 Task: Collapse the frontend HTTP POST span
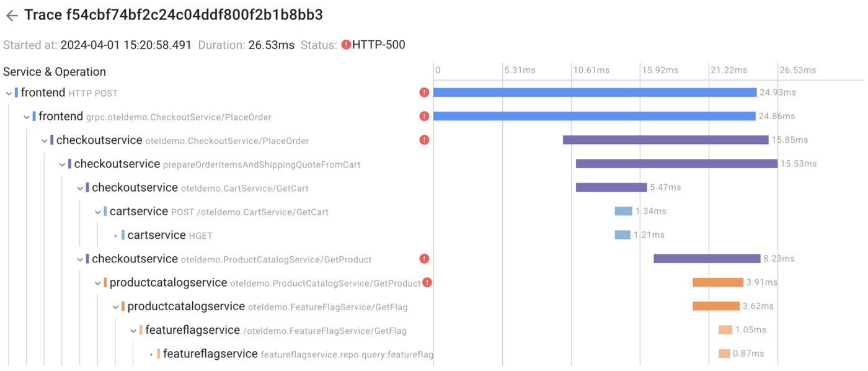click(8, 92)
